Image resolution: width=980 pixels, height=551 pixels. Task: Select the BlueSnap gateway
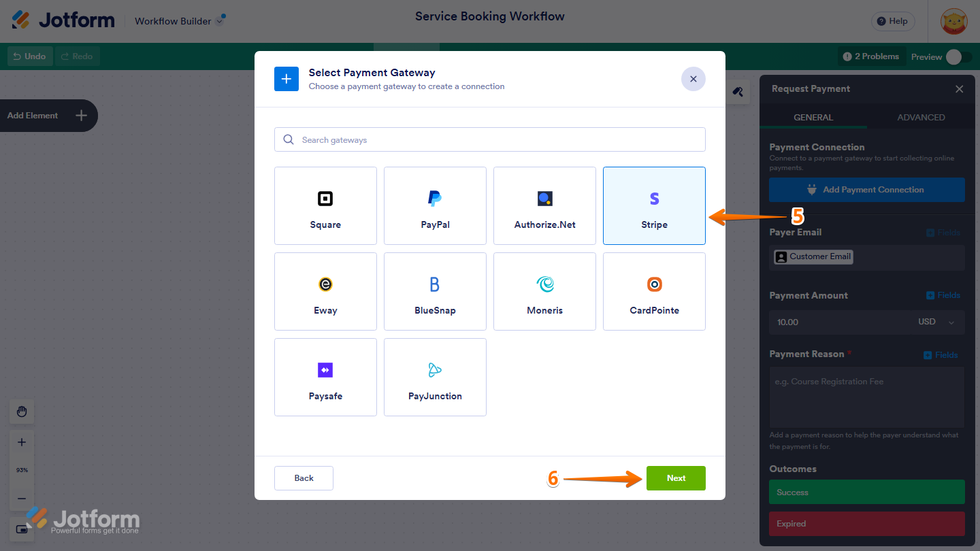point(435,291)
